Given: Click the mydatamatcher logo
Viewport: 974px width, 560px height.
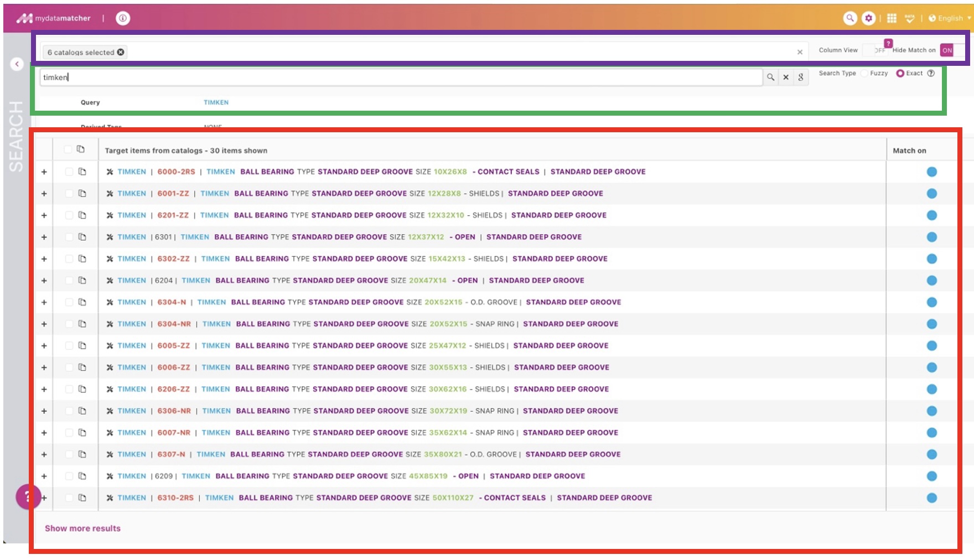Looking at the screenshot, I should (x=53, y=18).
